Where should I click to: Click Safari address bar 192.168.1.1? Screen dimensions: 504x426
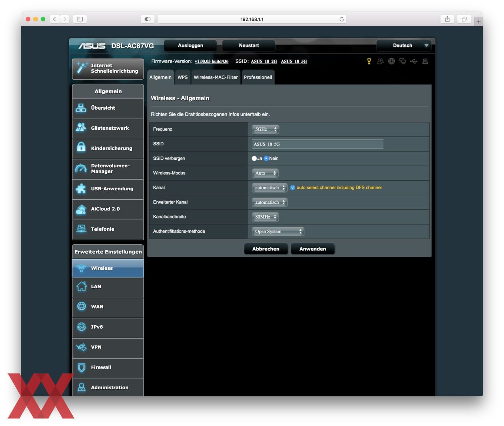[252, 19]
